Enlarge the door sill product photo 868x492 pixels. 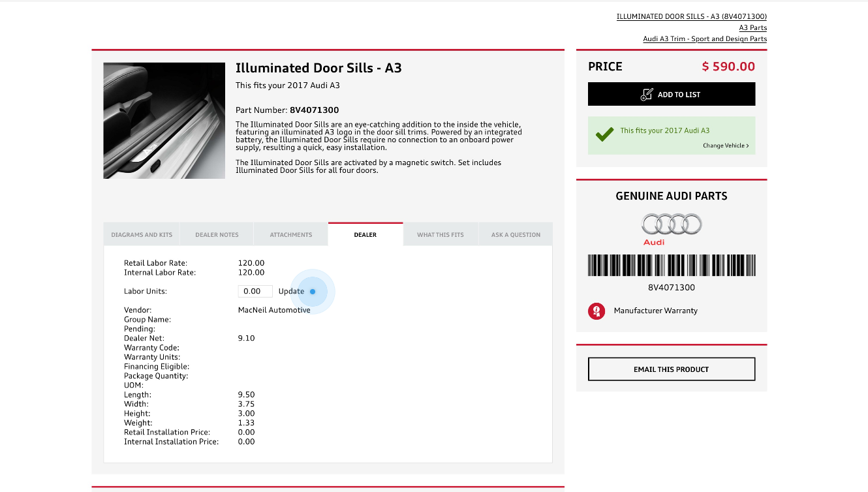coord(164,121)
